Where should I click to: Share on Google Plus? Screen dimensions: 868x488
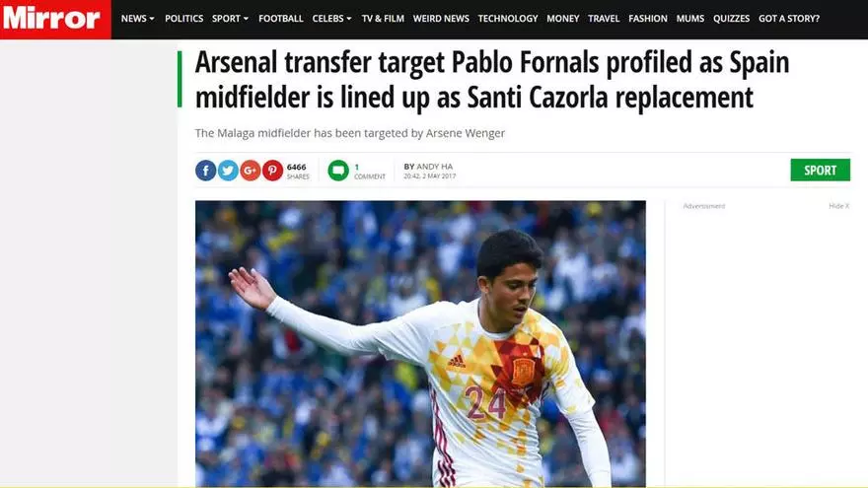251,171
